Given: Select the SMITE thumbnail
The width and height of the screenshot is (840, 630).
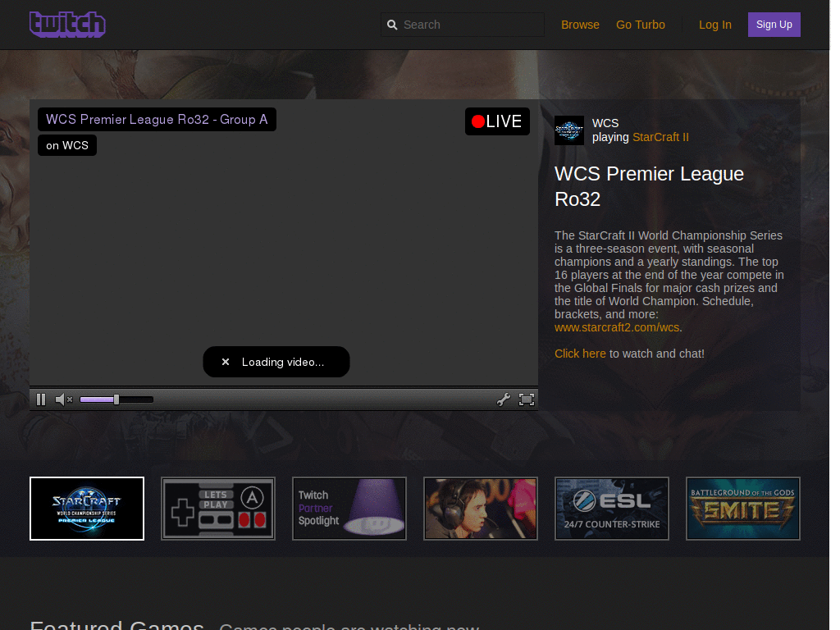Looking at the screenshot, I should [x=743, y=509].
